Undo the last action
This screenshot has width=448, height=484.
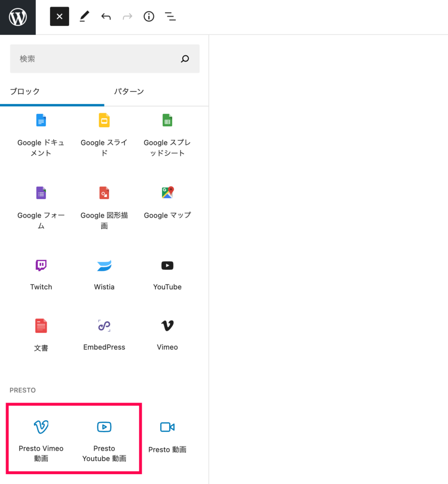click(106, 17)
